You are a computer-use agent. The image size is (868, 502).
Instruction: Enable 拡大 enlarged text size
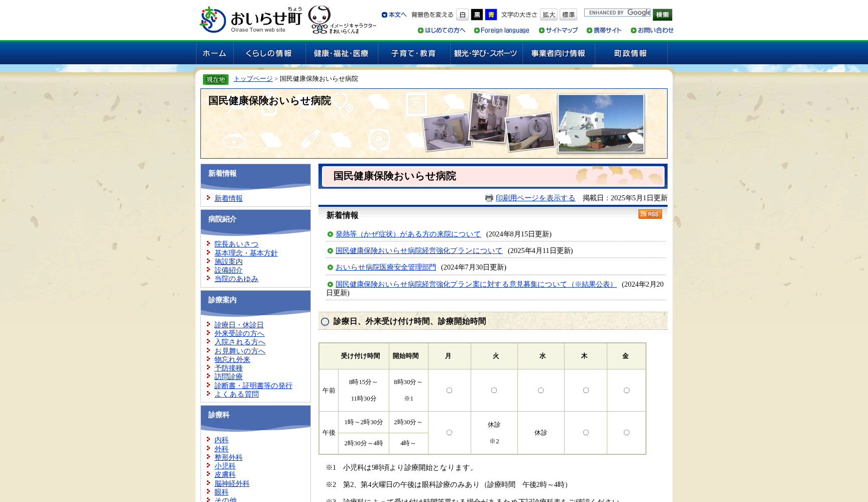[548, 15]
